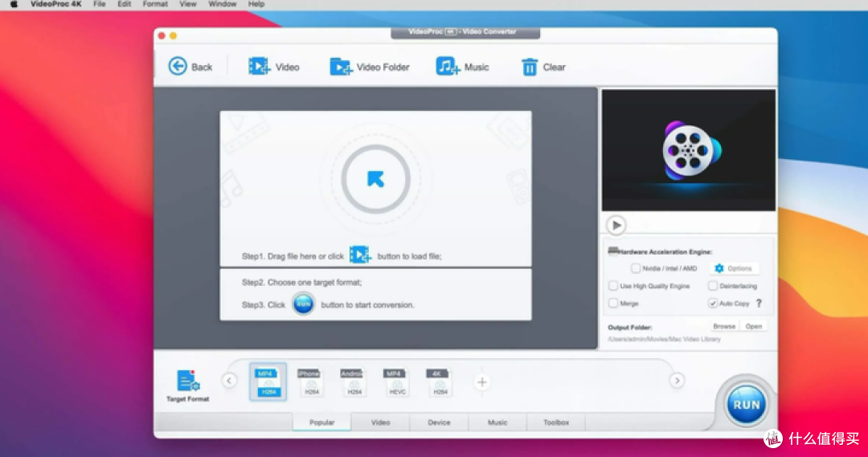Open the Apple menu
The image size is (868, 457).
pyautogui.click(x=14, y=4)
